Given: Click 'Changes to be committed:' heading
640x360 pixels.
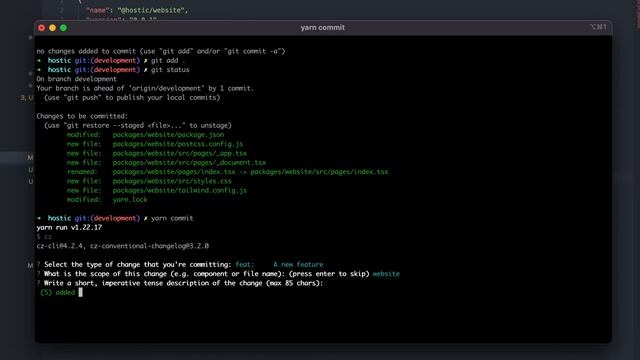Looking at the screenshot, I should [82, 116].
